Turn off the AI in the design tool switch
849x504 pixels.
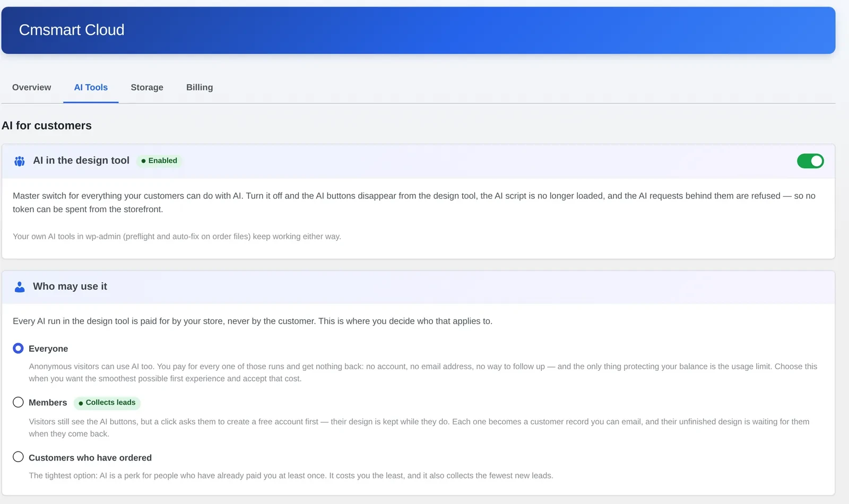810,161
